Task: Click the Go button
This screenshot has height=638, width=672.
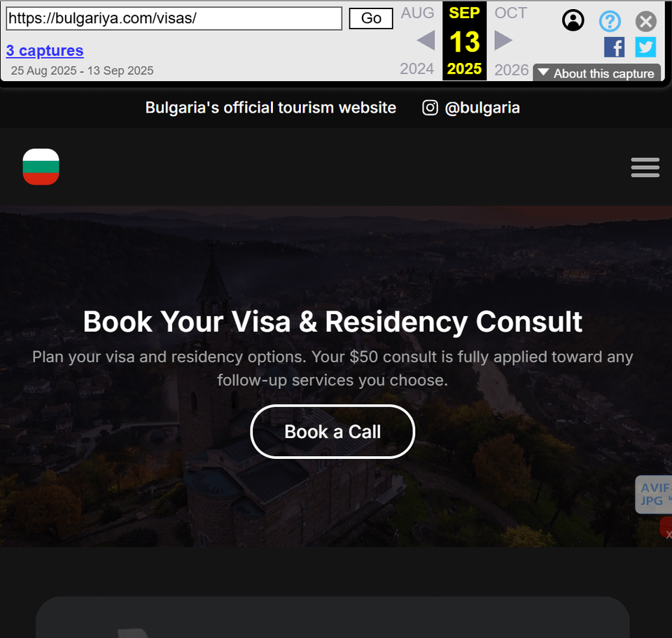Action: click(x=371, y=18)
